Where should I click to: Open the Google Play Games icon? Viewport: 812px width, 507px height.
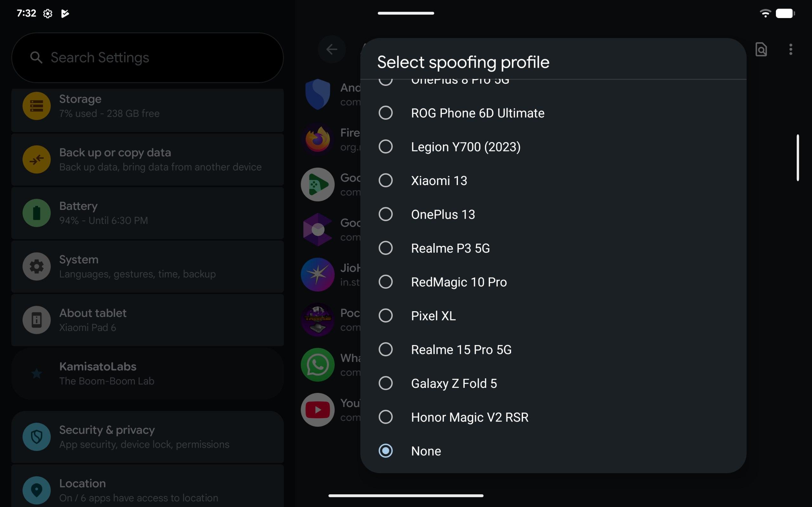[x=318, y=184]
